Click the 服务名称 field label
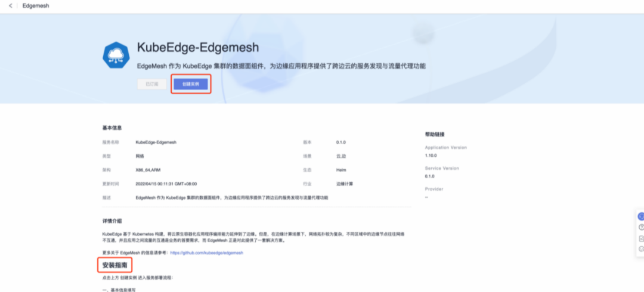 pos(110,142)
